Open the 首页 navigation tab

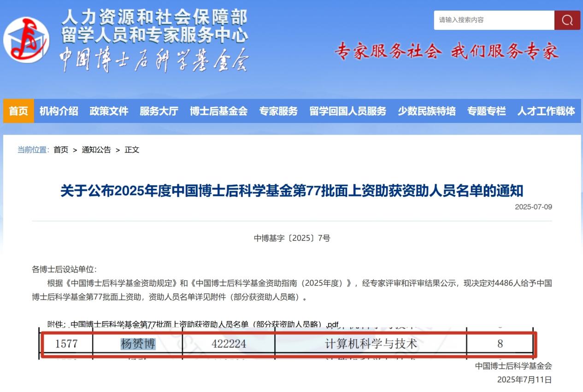pos(18,111)
